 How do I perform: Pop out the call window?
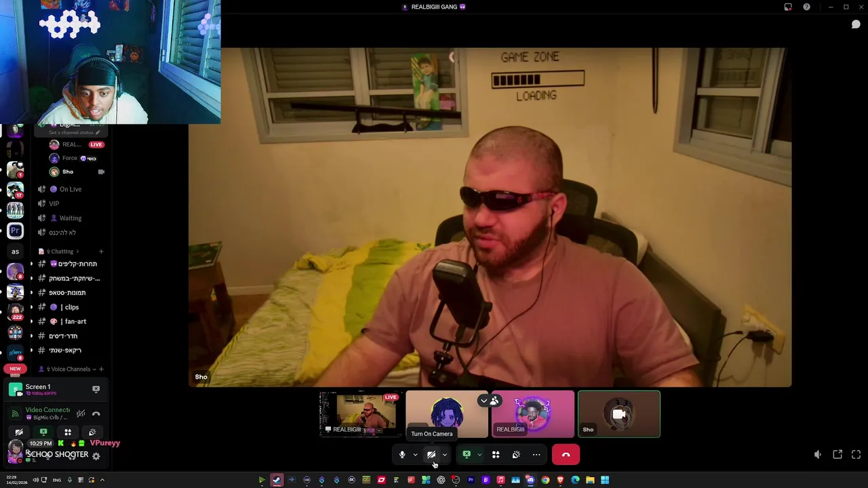point(837,455)
